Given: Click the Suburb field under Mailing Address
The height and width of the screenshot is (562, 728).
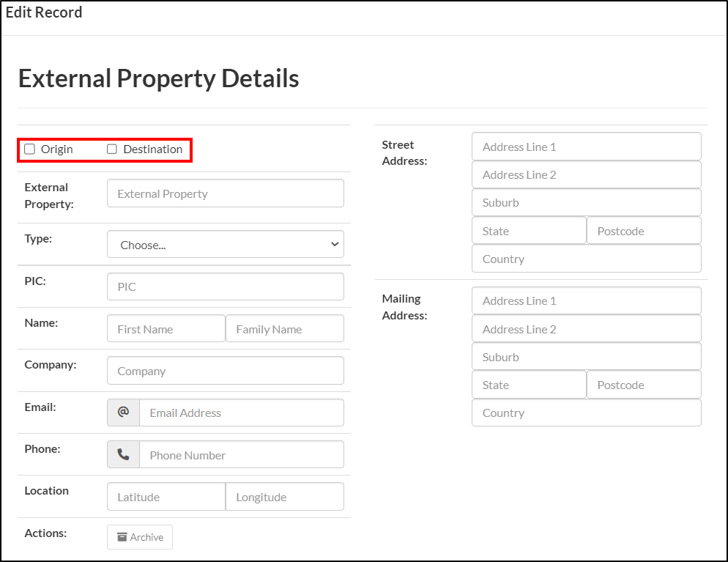Looking at the screenshot, I should pos(586,357).
